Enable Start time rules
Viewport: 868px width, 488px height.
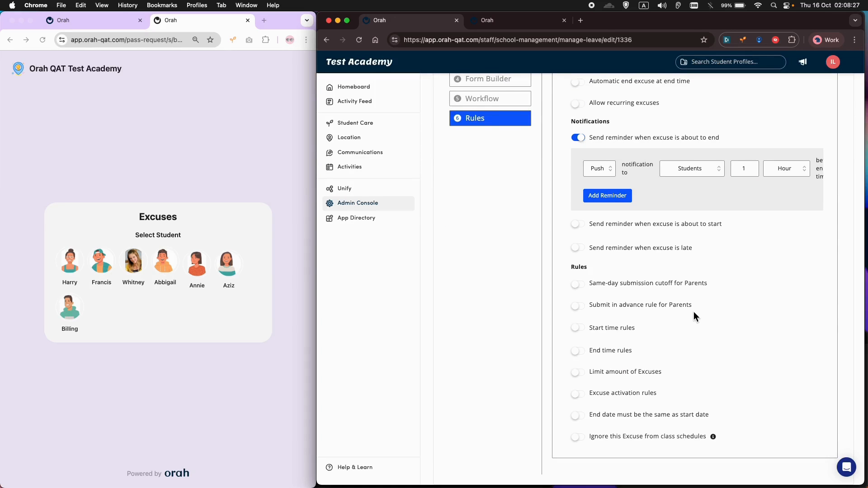tap(577, 328)
